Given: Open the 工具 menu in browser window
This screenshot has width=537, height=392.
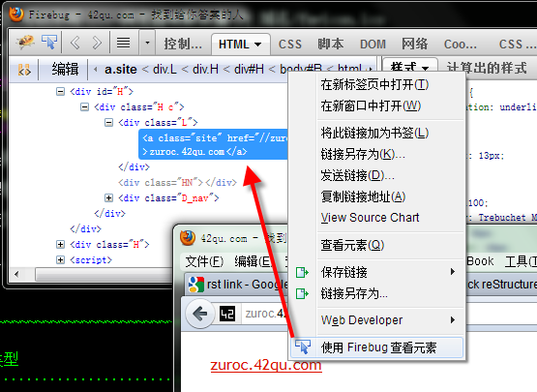Looking at the screenshot, I should 521,261.
